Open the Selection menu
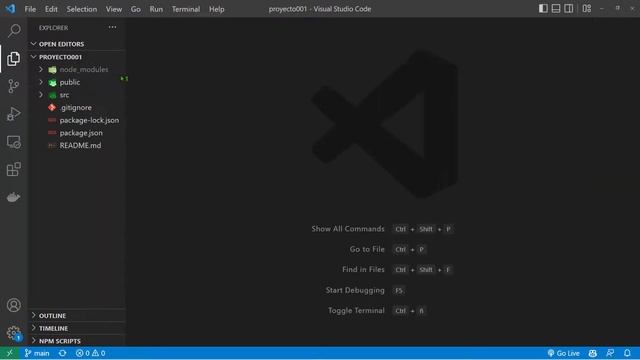The height and width of the screenshot is (360, 640). pos(82,9)
